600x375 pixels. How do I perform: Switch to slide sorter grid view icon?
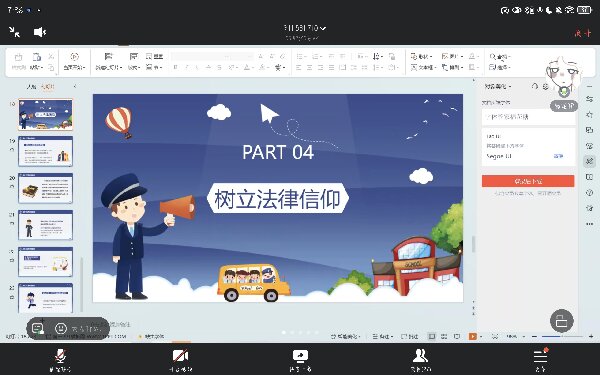click(444, 336)
